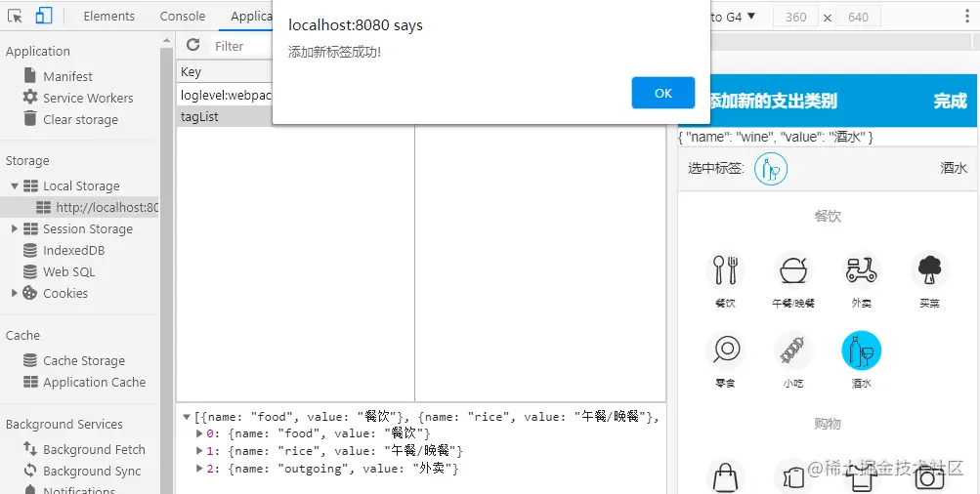
Task: Click the Clear storage trash icon
Action: (30, 118)
